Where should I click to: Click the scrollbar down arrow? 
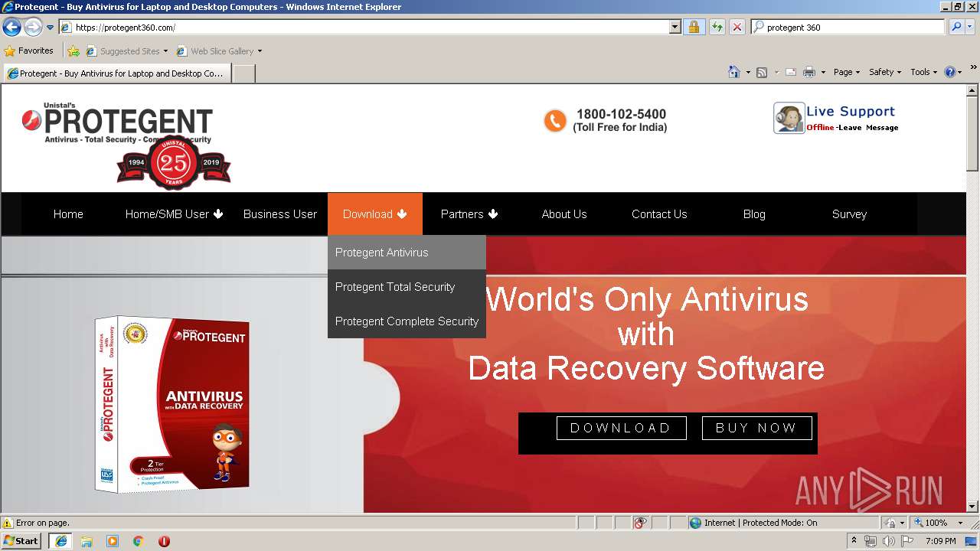(x=972, y=506)
